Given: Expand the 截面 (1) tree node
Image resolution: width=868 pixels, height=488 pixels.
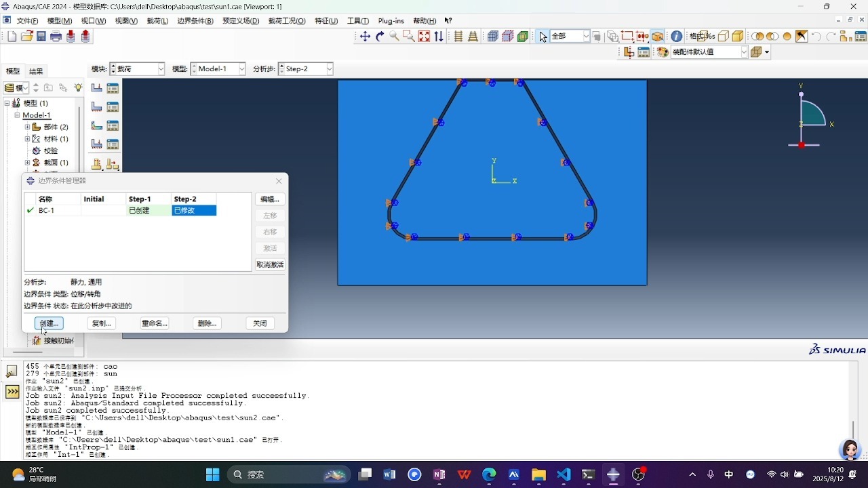Looking at the screenshot, I should coord(27,163).
